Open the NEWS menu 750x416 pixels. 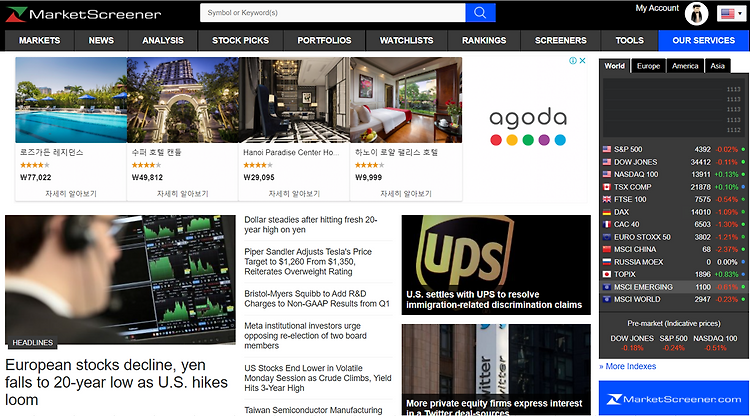click(x=101, y=41)
